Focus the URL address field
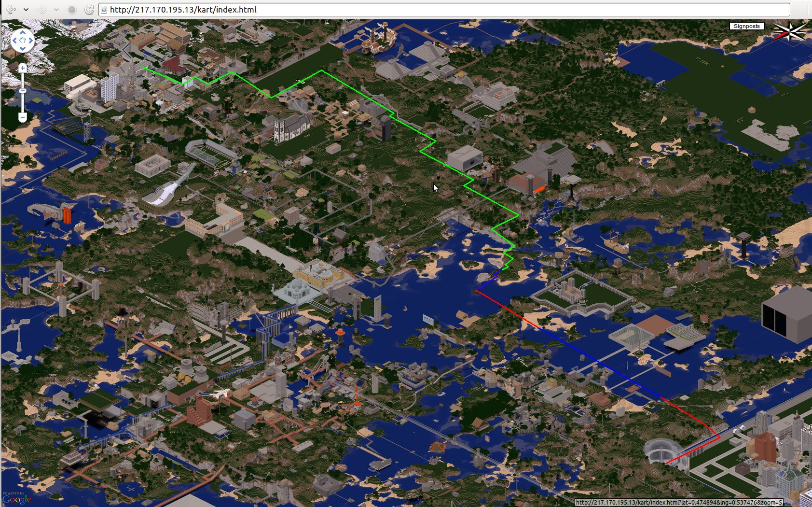The height and width of the screenshot is (507, 812). pyautogui.click(x=444, y=10)
